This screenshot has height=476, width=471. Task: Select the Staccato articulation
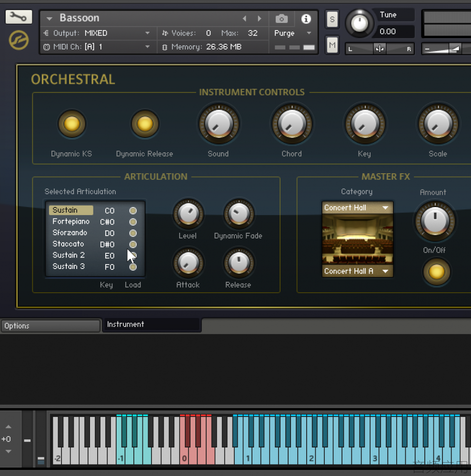point(68,244)
